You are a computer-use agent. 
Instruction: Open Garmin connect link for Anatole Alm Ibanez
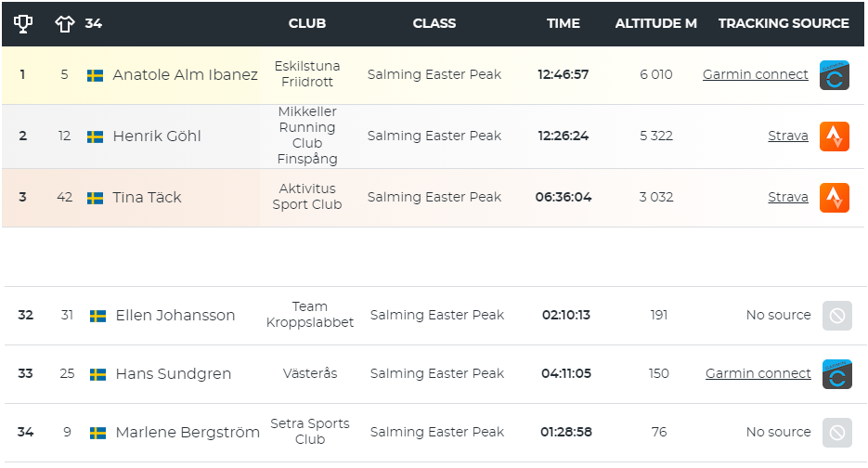click(755, 75)
